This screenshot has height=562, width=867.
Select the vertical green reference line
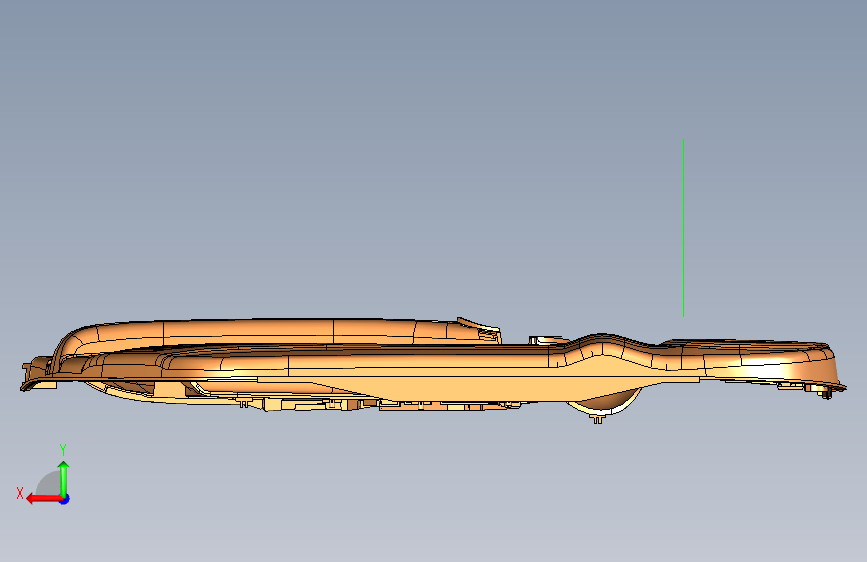pyautogui.click(x=683, y=226)
